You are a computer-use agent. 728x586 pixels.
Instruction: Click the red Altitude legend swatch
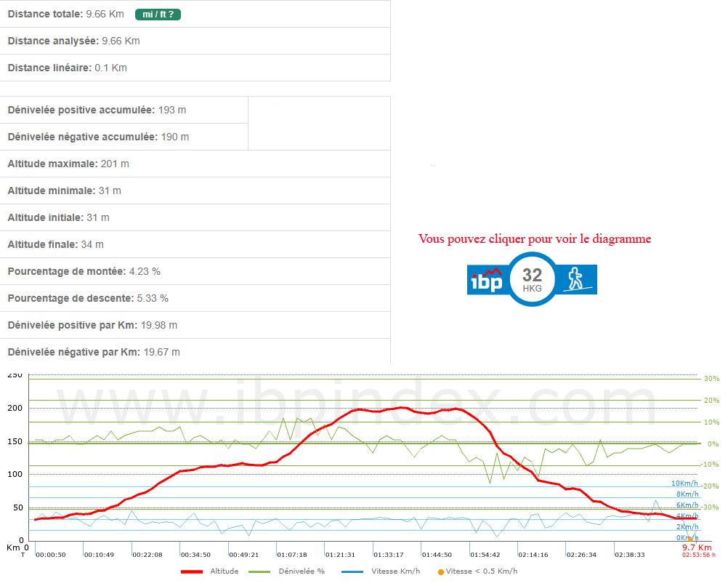pyautogui.click(x=191, y=572)
